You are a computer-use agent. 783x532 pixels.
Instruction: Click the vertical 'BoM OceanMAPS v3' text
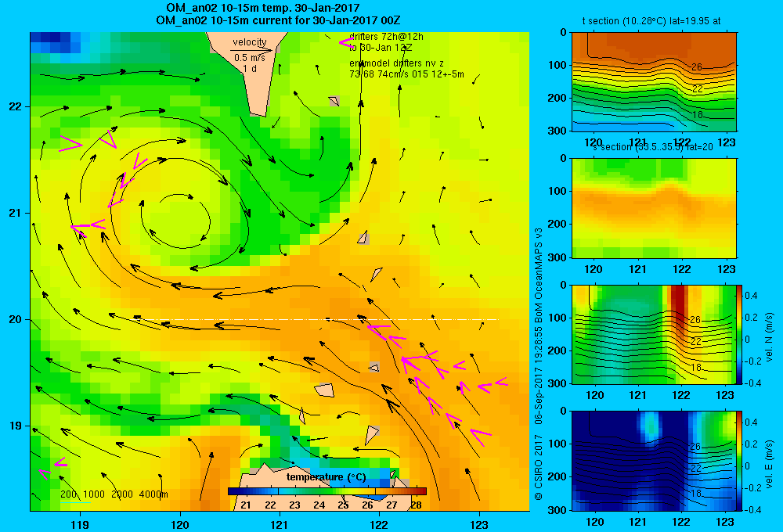(539, 275)
